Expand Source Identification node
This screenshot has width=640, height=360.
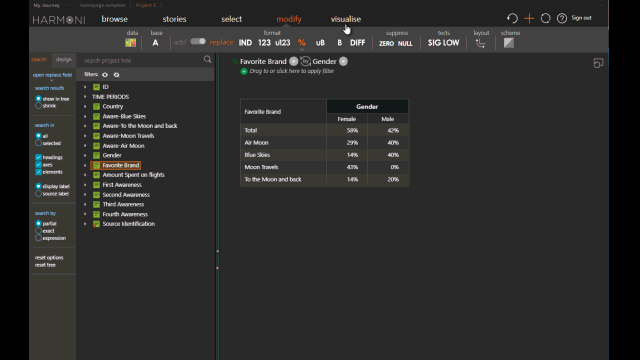(x=85, y=224)
